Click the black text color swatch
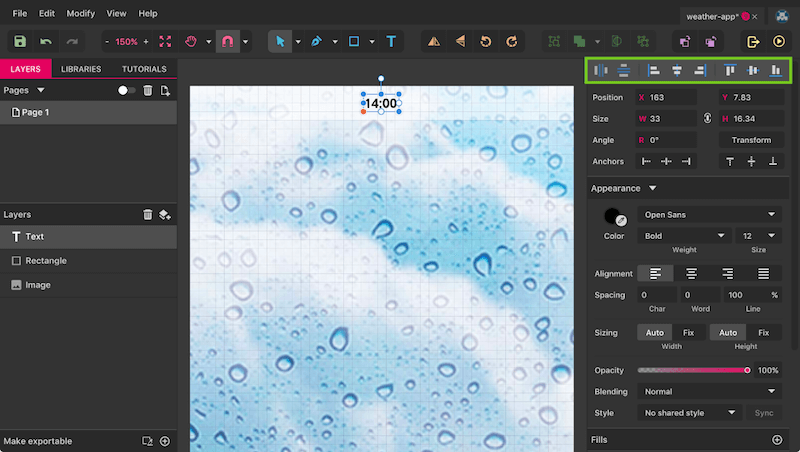This screenshot has height=452, width=800. (x=612, y=216)
